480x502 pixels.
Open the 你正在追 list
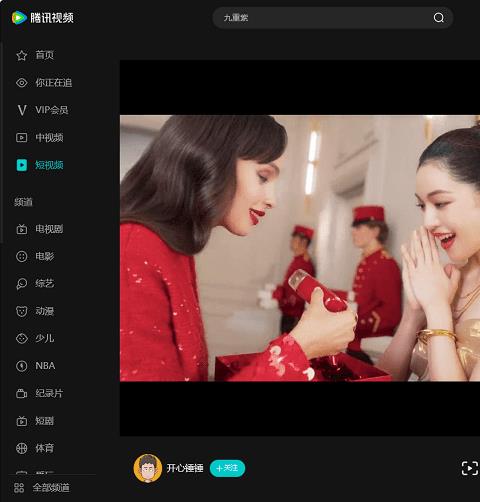tap(54, 83)
